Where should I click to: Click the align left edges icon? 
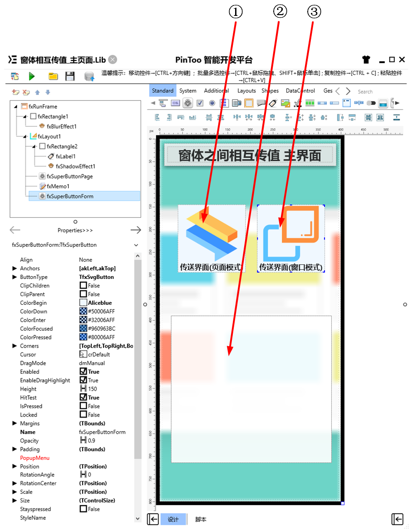(x=157, y=118)
